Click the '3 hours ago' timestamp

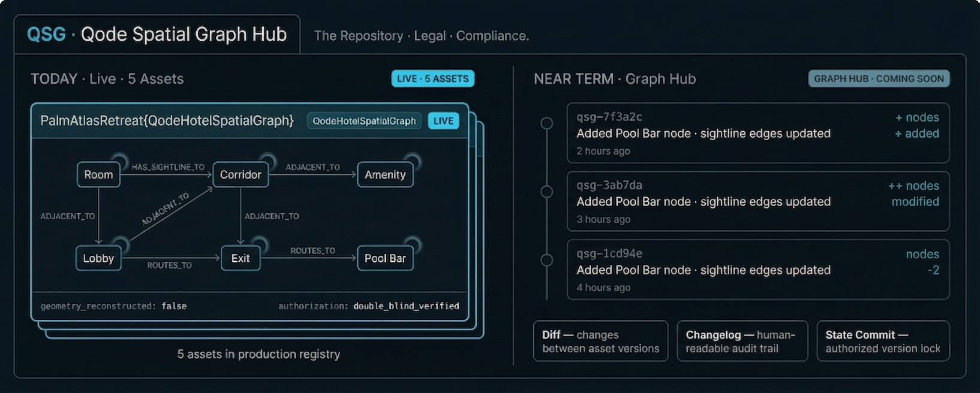point(603,219)
